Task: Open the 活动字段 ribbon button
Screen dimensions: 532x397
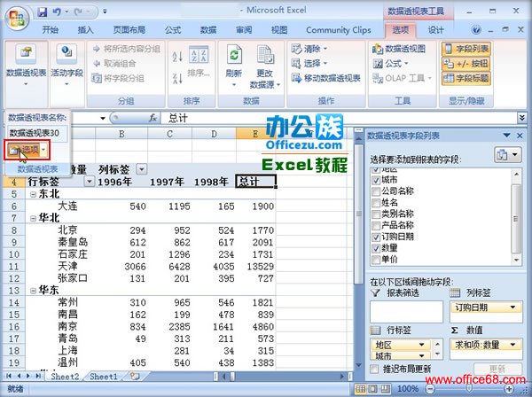Action: (66, 66)
